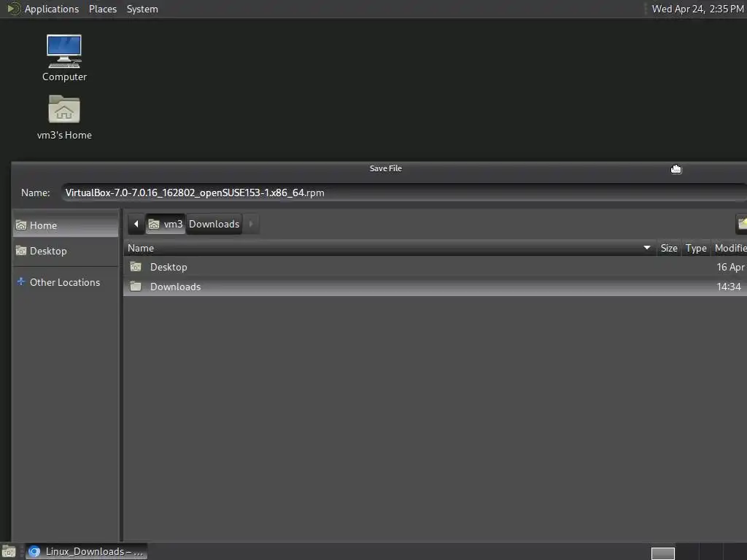Select Home in the sidebar
Image resolution: width=747 pixels, height=560 pixels.
pos(66,225)
